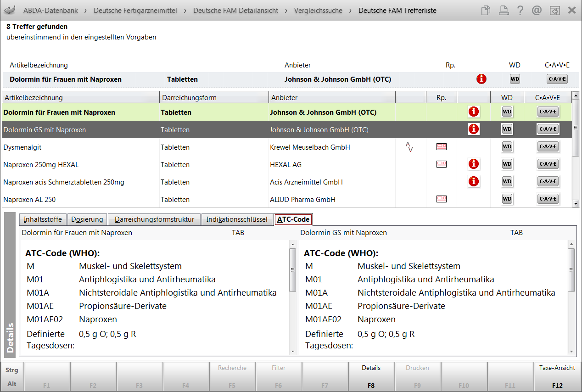Viewport: 582px width, 392px height.
Task: Click the results table scrollbar up arrow
Action: click(576, 95)
